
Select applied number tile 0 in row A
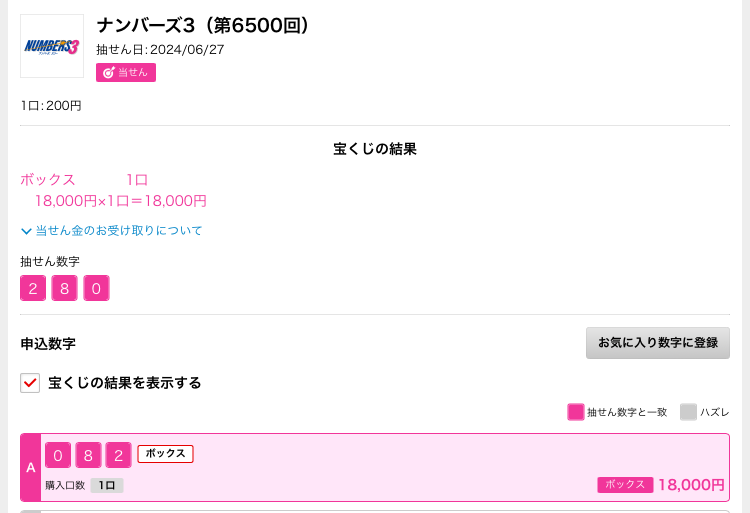click(58, 455)
